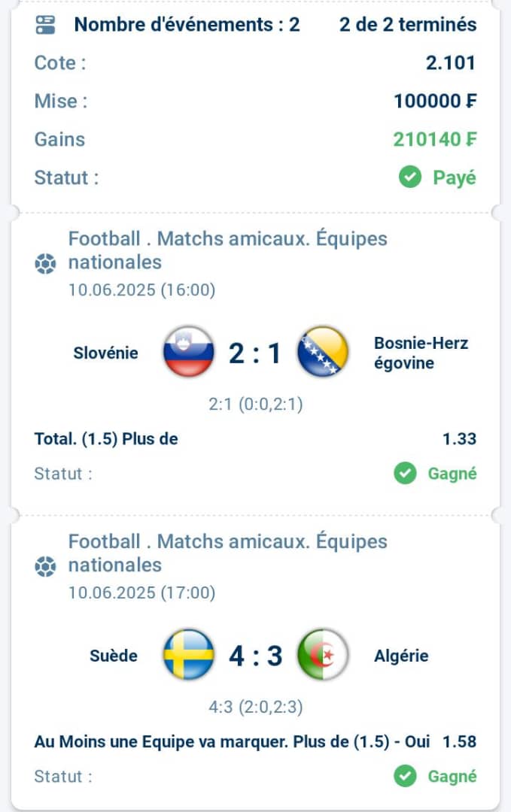Tap the Au Moins une Equipe va marquer bet
Image resolution: width=511 pixels, height=812 pixels.
pos(255,741)
